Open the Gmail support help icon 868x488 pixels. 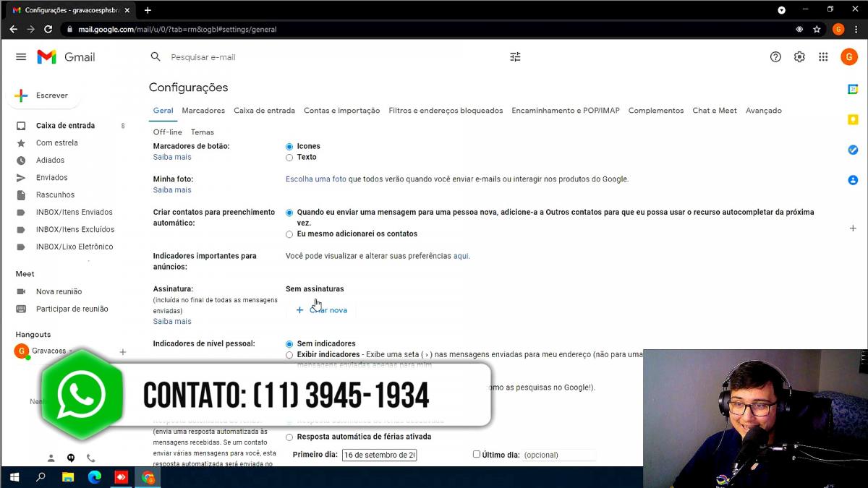(x=775, y=57)
